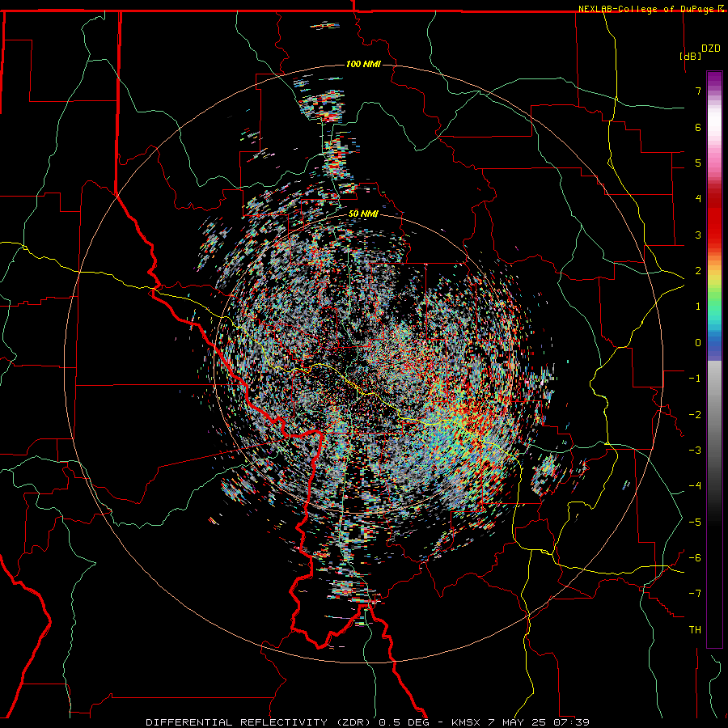Image resolution: width=728 pixels, height=728 pixels.
Task: Click the -4 value on the color scale
Action: [695, 486]
